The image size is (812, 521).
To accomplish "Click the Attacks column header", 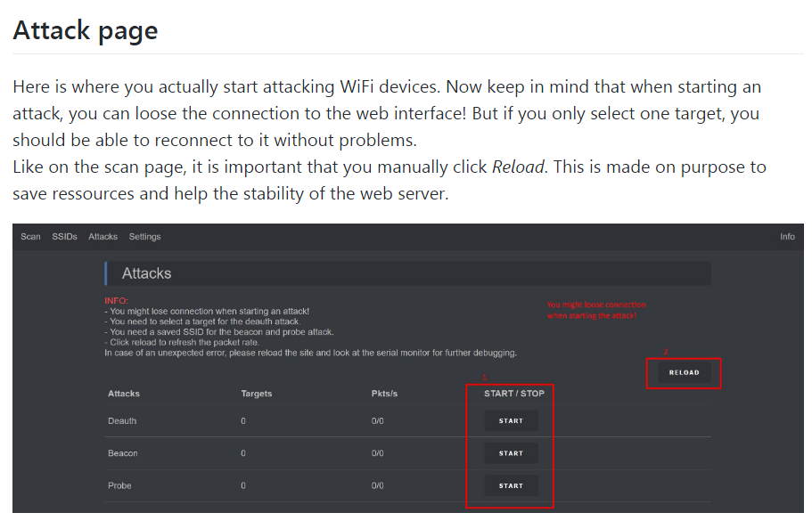I will (124, 394).
